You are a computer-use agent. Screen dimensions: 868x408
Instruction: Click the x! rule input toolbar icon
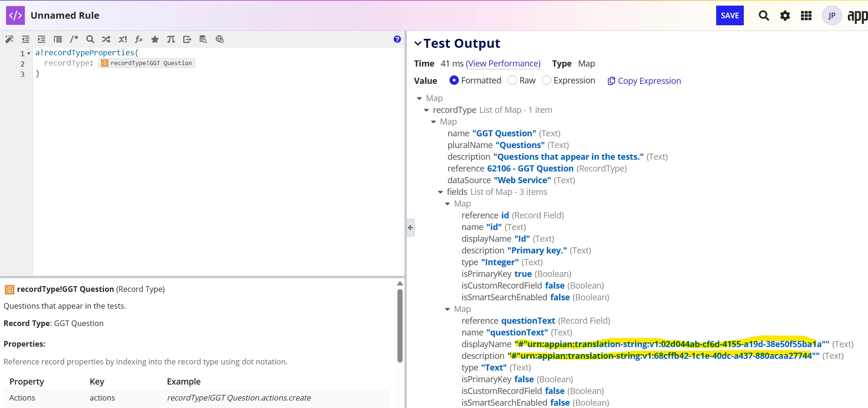pos(123,39)
